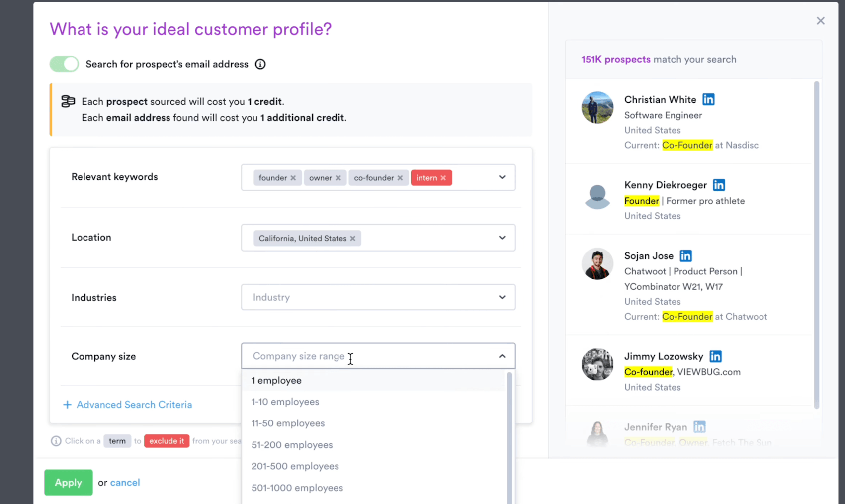Remove the founder keyword tag
Viewport: 845px width, 504px height.
pyautogui.click(x=293, y=178)
